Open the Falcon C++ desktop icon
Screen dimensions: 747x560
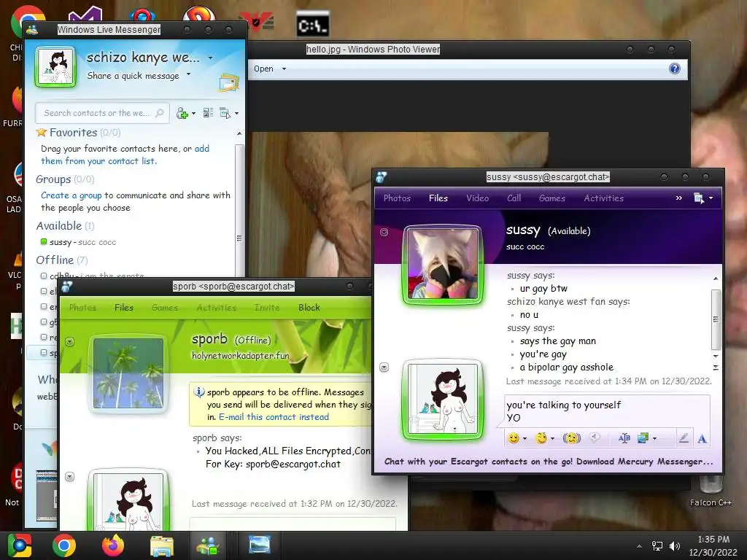tap(711, 492)
